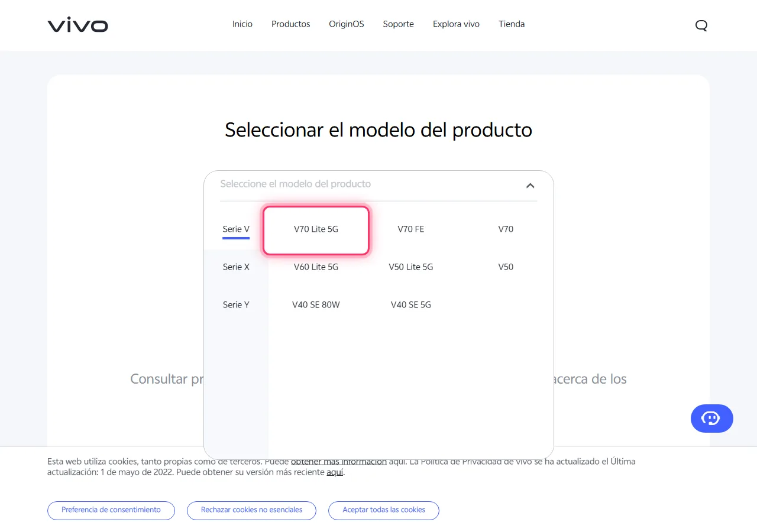The image size is (757, 532).
Task: Follow the 'aquí' privacy policy link
Action: point(335,472)
